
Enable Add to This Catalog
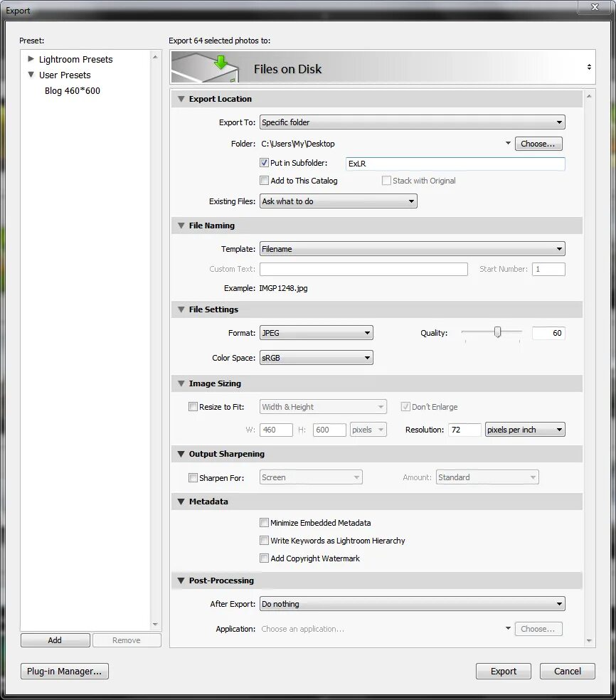(265, 181)
